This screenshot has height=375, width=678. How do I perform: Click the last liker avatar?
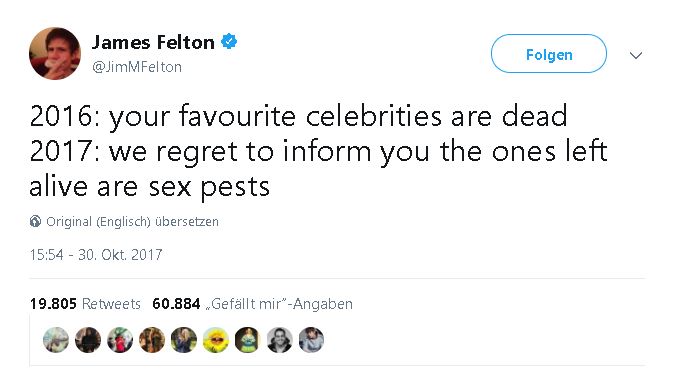tap(311, 340)
